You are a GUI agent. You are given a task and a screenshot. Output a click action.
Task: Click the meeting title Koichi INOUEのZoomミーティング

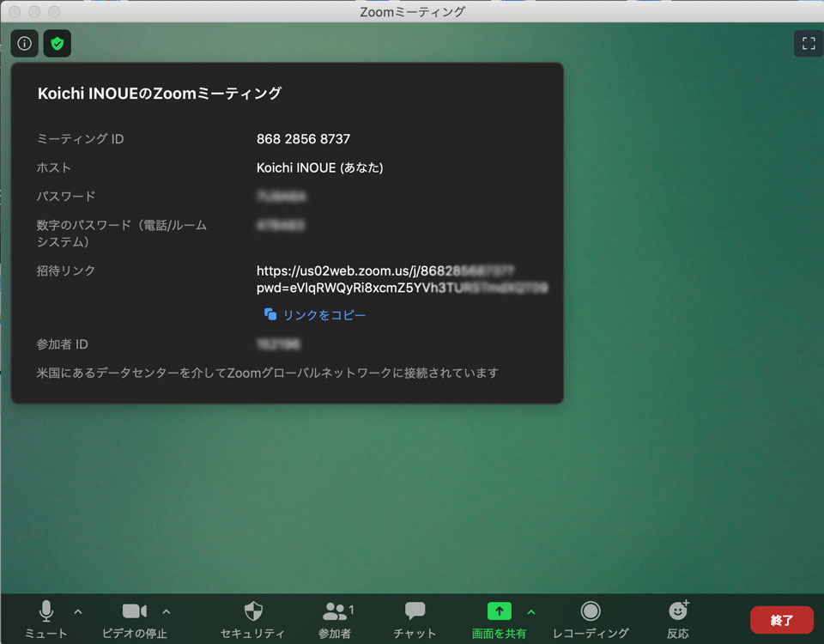[160, 93]
